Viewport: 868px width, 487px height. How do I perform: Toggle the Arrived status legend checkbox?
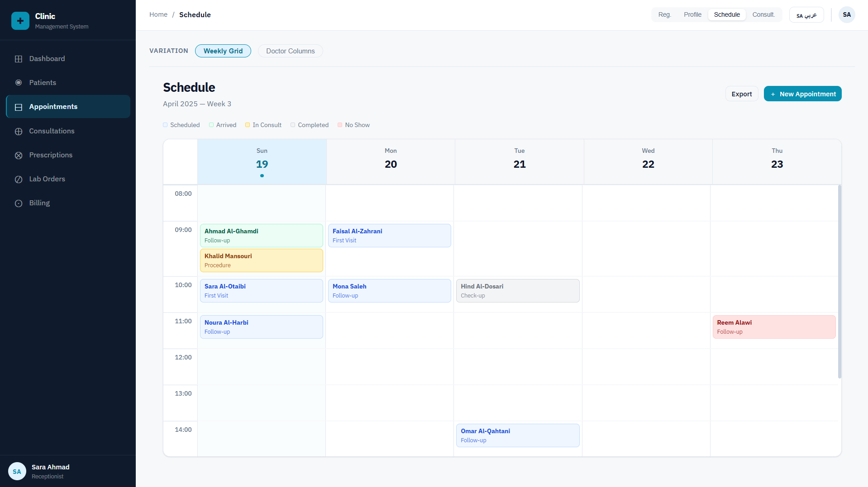click(211, 125)
